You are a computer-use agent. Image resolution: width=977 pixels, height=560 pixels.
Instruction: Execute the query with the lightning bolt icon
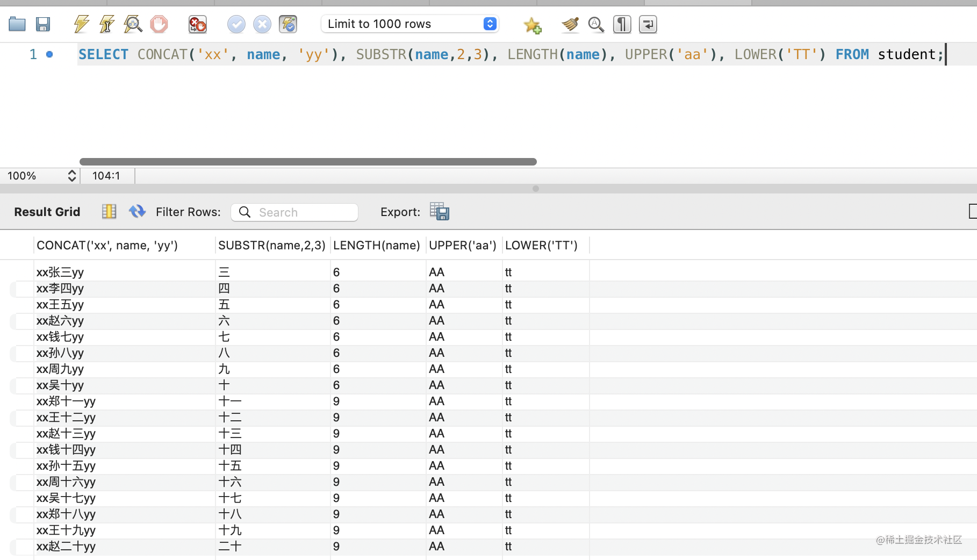81,24
